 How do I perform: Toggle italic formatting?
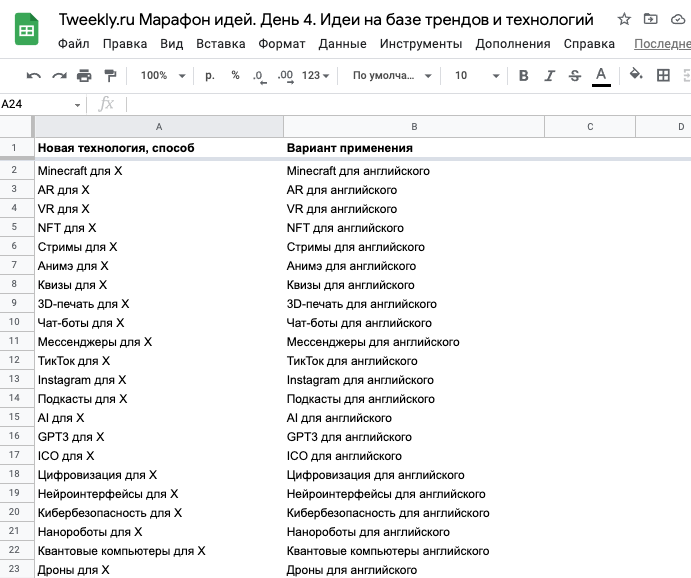tap(549, 76)
